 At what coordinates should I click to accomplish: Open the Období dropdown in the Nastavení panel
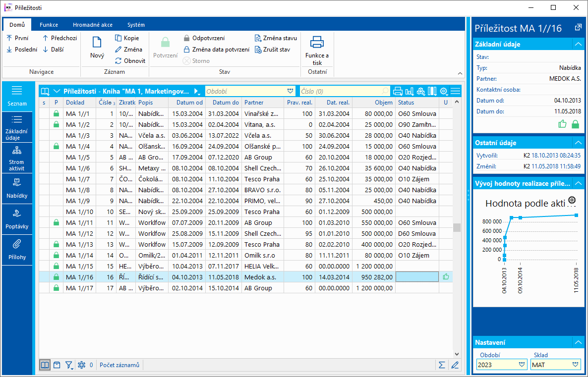(522, 365)
